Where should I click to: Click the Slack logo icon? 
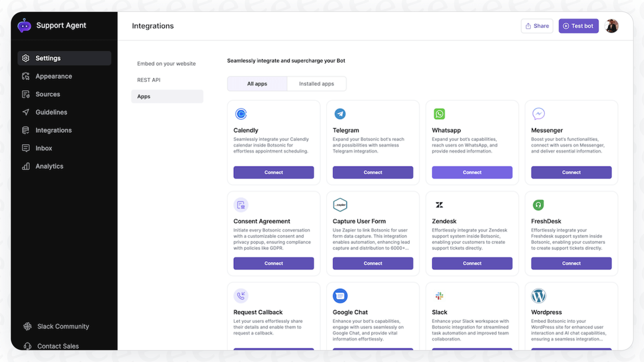(439, 296)
